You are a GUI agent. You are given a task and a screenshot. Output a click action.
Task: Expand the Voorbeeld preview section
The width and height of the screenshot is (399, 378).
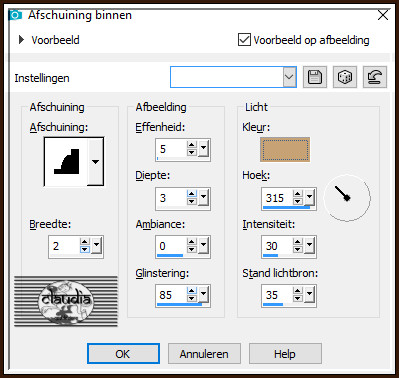(x=21, y=40)
